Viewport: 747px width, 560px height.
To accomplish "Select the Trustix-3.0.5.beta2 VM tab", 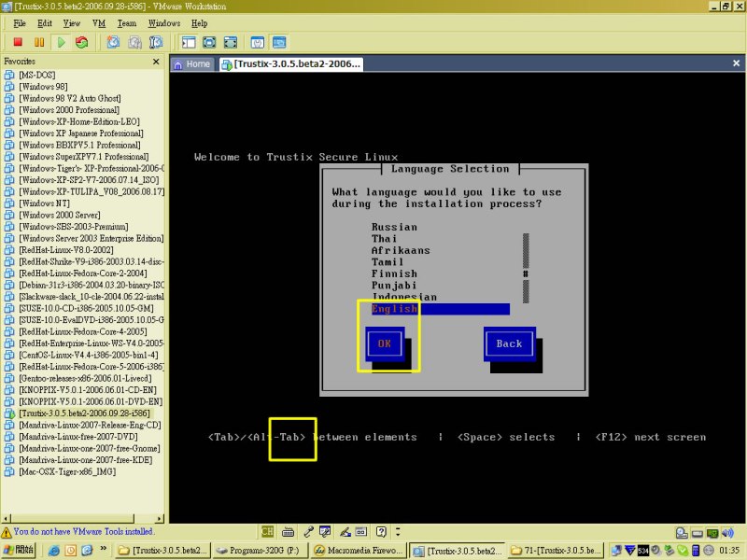I will [291, 63].
